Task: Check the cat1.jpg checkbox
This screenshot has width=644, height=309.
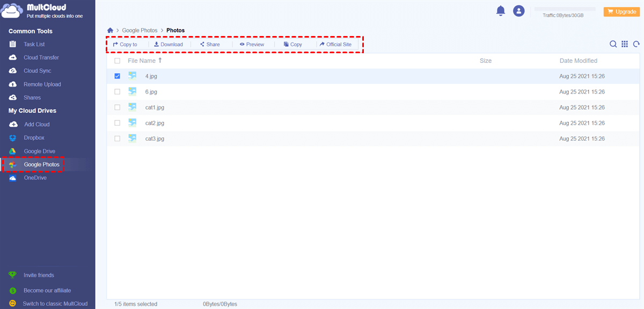Action: 118,107
